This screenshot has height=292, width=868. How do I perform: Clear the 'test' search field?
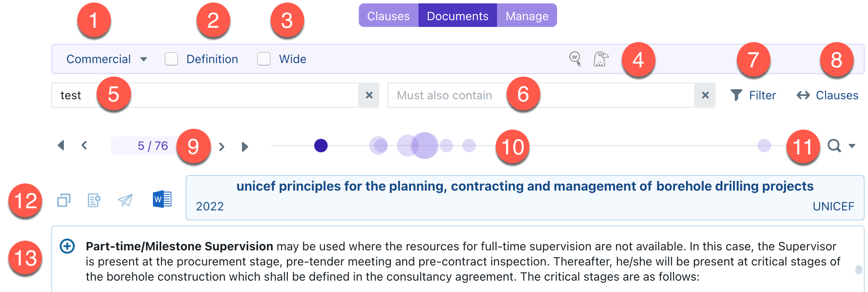point(369,96)
